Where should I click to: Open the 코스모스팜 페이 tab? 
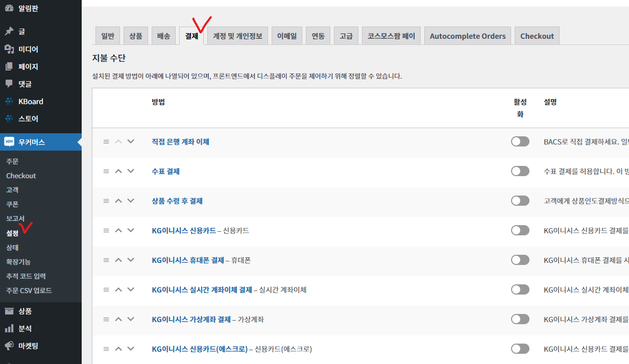[392, 36]
